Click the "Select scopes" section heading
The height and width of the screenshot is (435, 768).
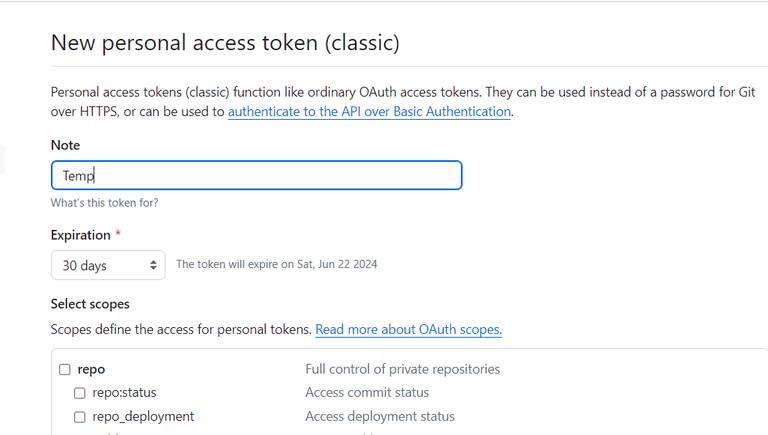(x=90, y=304)
